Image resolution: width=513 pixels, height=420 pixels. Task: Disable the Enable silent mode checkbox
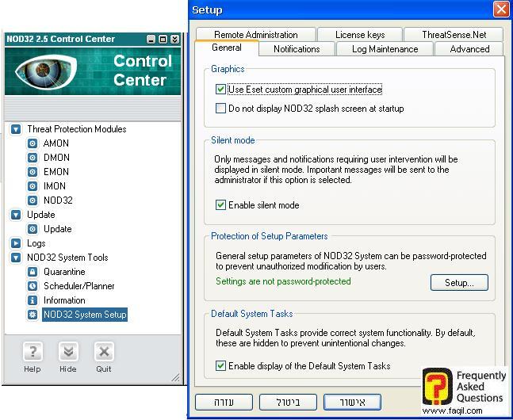(221, 205)
